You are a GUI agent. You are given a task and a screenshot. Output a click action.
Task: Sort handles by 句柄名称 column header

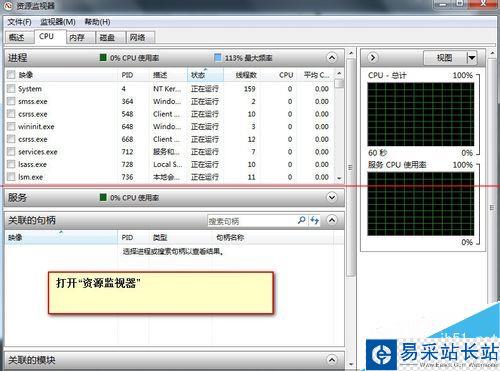(x=272, y=238)
